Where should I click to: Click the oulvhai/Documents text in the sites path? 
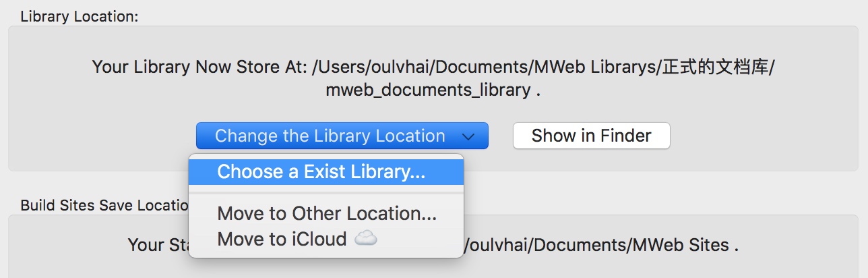pos(544,244)
